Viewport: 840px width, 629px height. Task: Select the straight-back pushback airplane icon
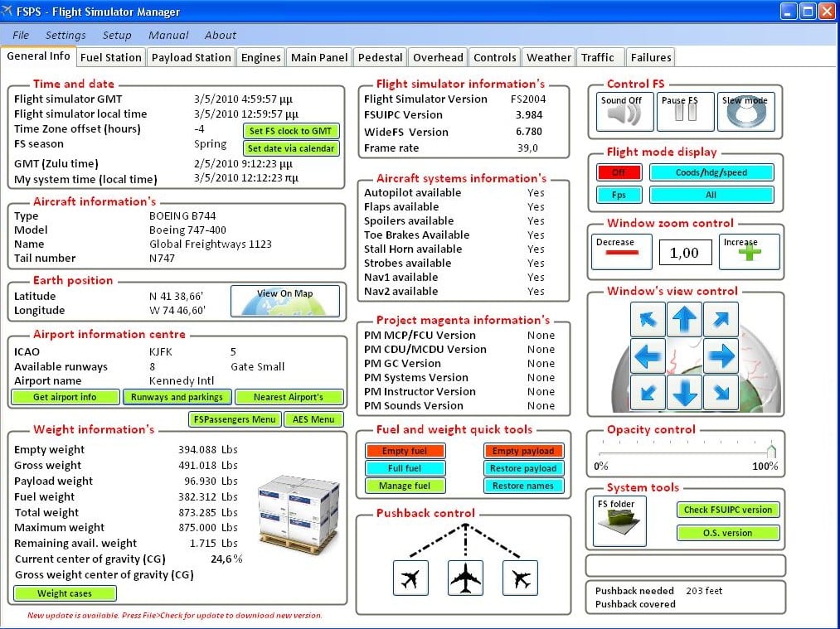tap(465, 578)
